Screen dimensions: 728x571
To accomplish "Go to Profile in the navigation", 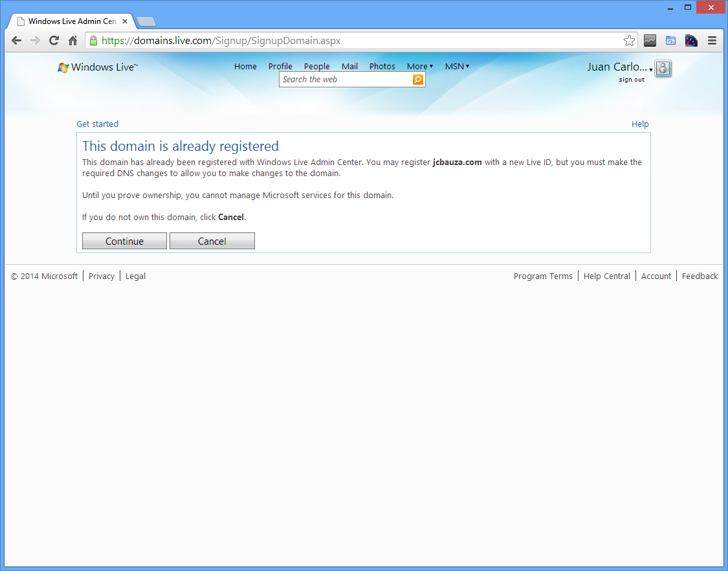I will pos(280,67).
